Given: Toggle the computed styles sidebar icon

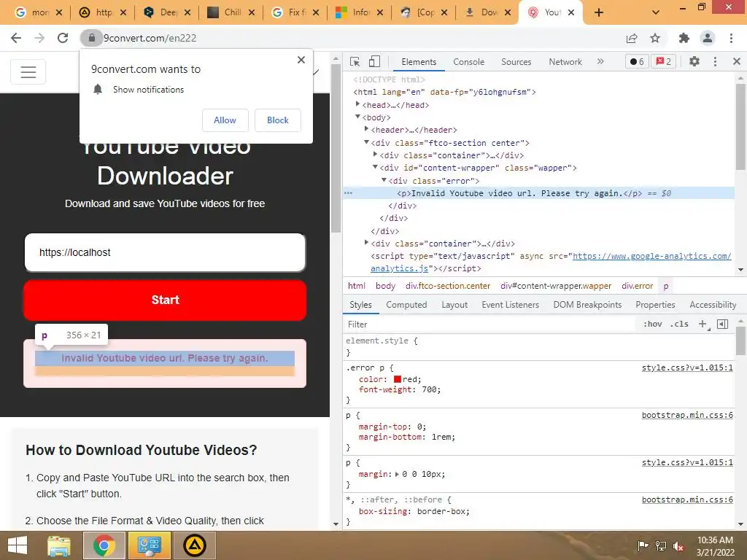Looking at the screenshot, I should coord(723,324).
